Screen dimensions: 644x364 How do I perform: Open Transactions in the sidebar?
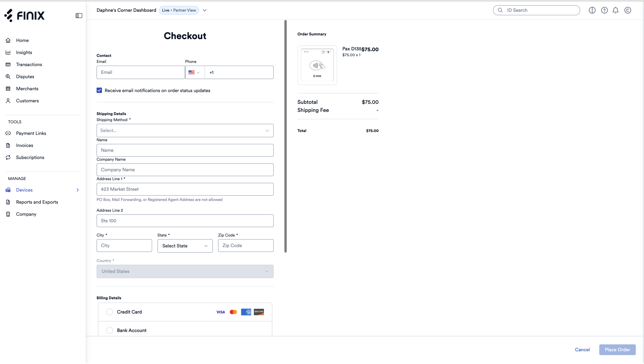coord(29,64)
